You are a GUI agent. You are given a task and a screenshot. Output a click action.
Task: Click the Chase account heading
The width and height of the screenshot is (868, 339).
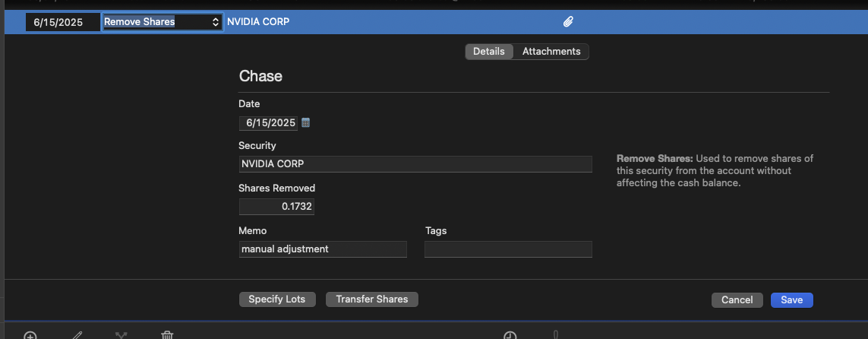260,76
